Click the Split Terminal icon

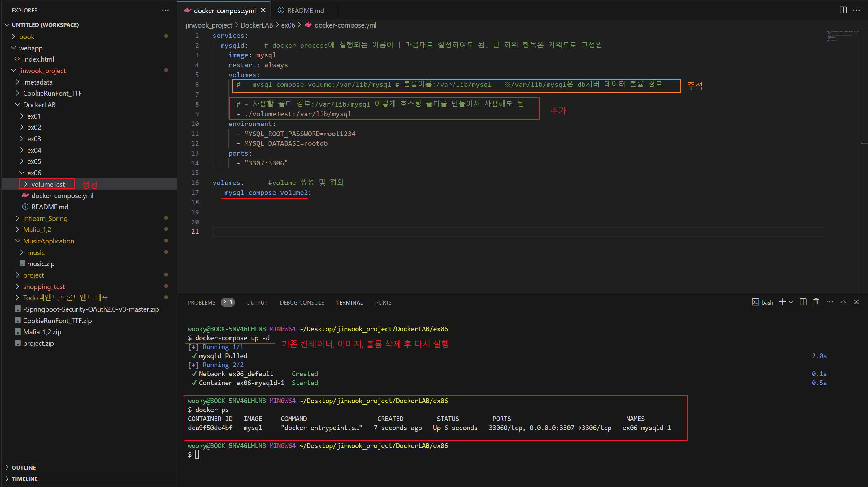point(803,302)
